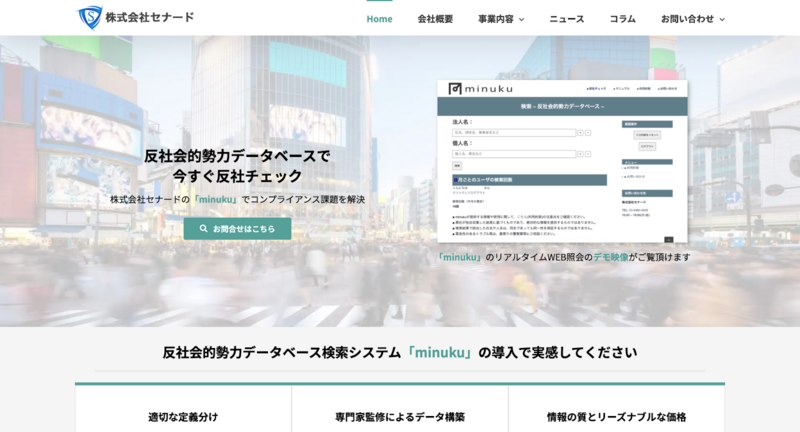
Task: Open the minuku demo screenshot thumbnail
Action: [x=562, y=161]
